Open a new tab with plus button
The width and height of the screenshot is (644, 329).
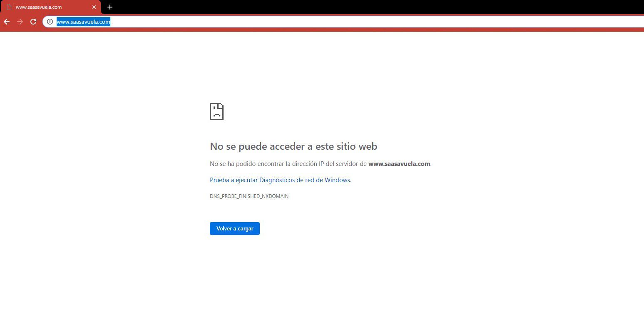pyautogui.click(x=110, y=7)
